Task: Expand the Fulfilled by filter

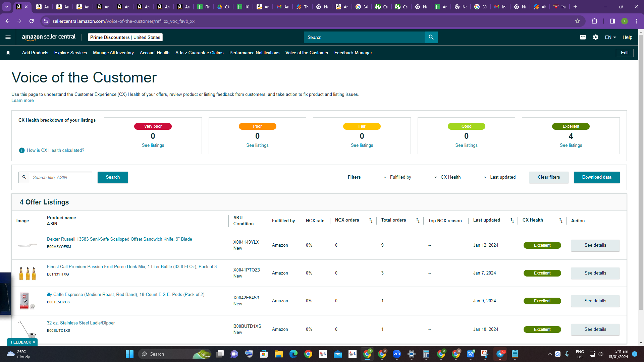Action: coord(397,177)
